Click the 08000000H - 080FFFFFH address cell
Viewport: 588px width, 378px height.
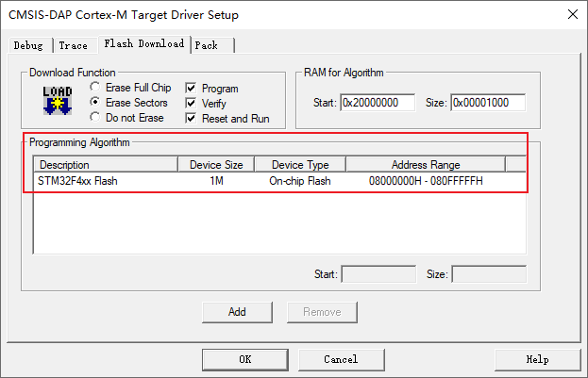426,181
